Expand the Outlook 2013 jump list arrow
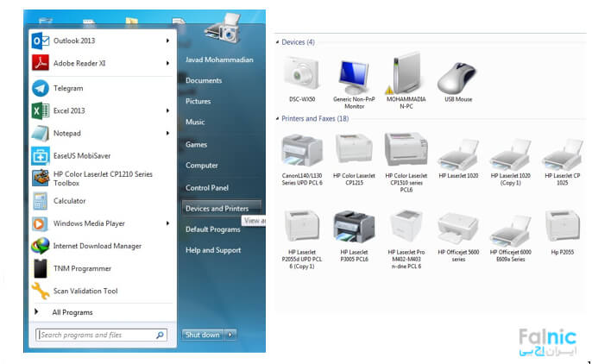The width and height of the screenshot is (592, 364). 167,40
